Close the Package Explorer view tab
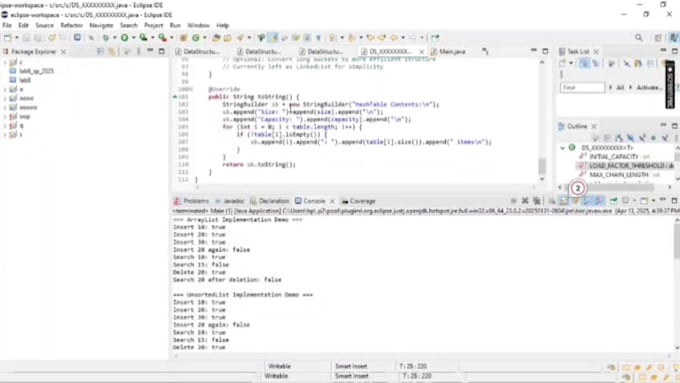 [63, 51]
